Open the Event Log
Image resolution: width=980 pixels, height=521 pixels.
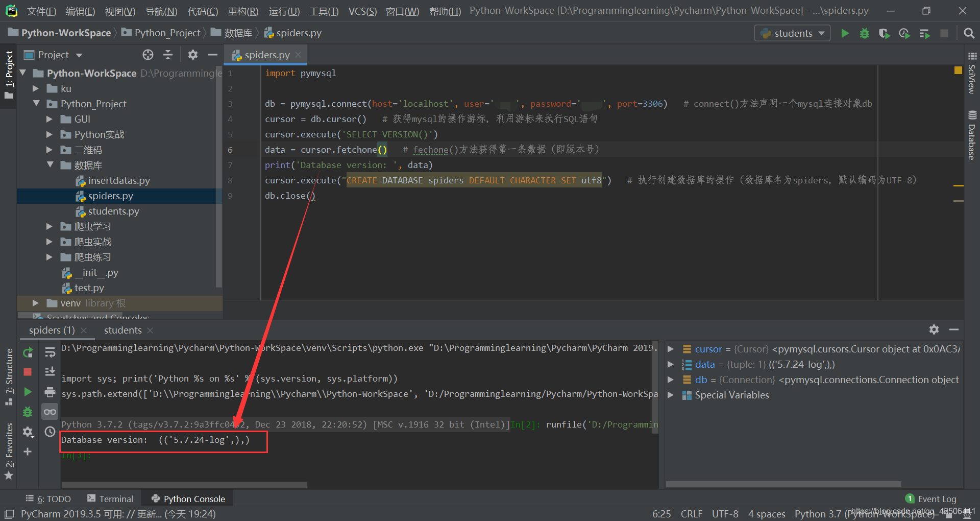[x=931, y=499]
